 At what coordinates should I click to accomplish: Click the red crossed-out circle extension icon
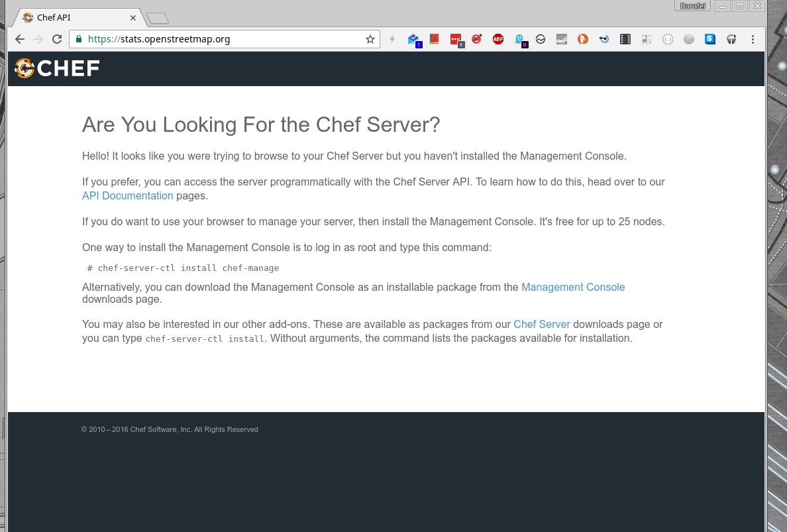pos(477,39)
